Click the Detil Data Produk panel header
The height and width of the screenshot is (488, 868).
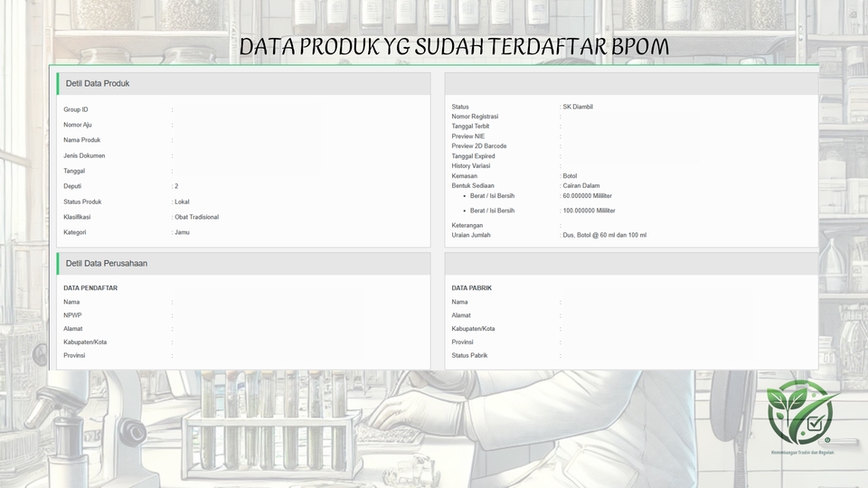click(x=99, y=84)
